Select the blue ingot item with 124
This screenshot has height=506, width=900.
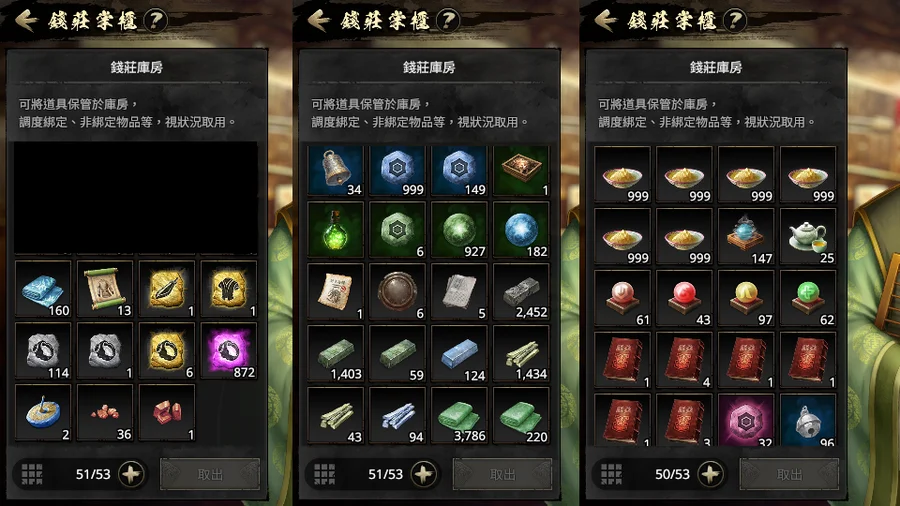[459, 353]
